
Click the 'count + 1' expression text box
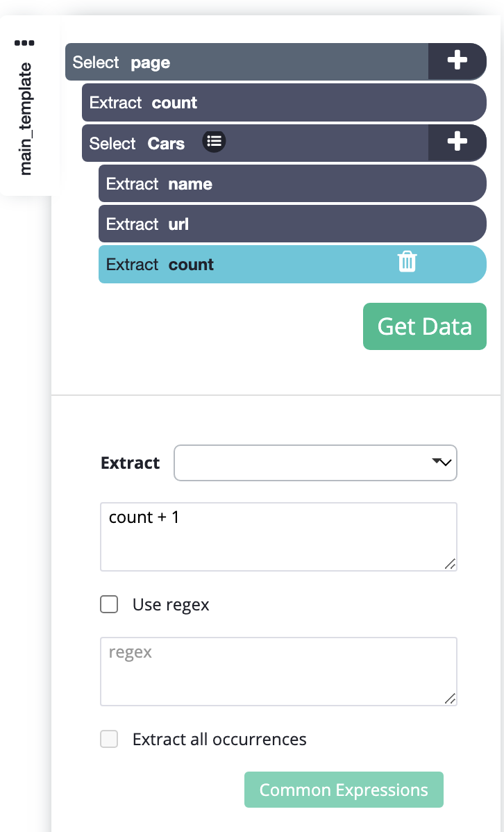click(278, 536)
